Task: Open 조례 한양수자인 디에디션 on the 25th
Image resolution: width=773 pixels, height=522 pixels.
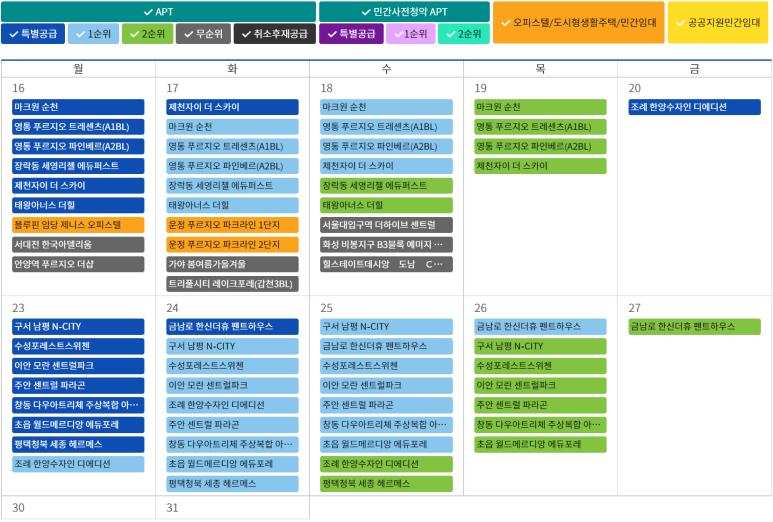Action: tap(386, 464)
